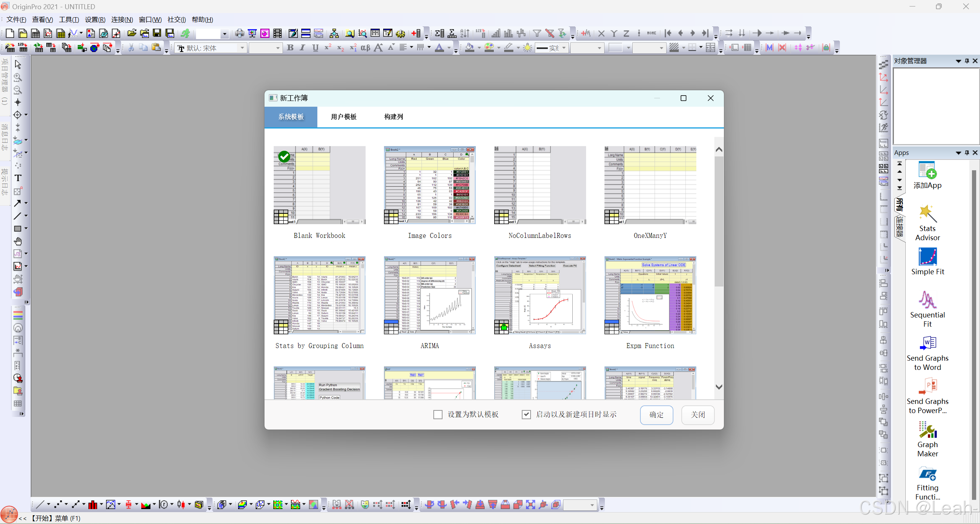Click the 确定 button
Viewport: 980px width, 524px height.
(656, 415)
